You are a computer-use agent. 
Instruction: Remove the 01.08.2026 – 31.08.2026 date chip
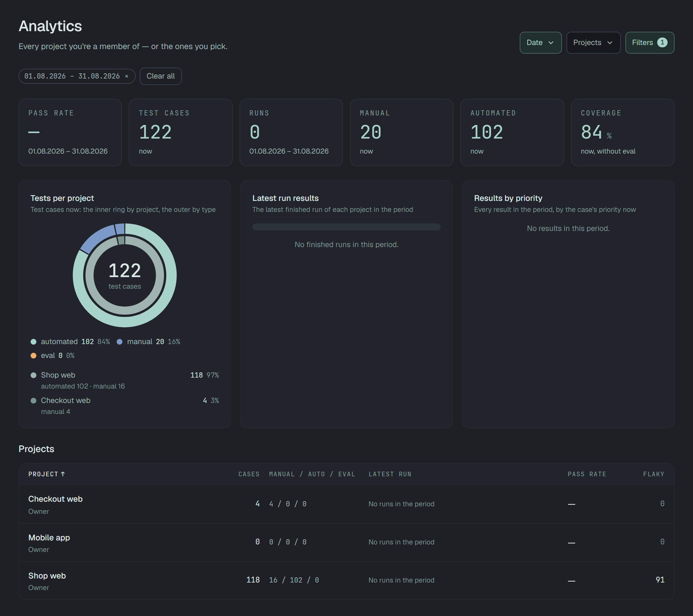point(126,76)
